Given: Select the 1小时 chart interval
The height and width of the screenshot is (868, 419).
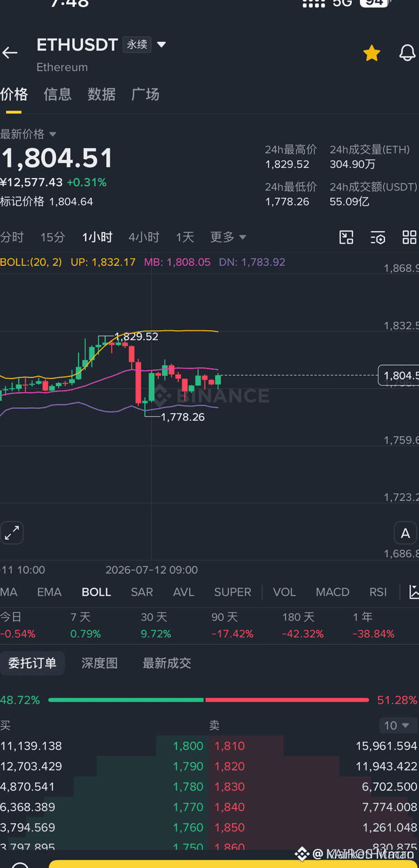Looking at the screenshot, I should coord(98,237).
